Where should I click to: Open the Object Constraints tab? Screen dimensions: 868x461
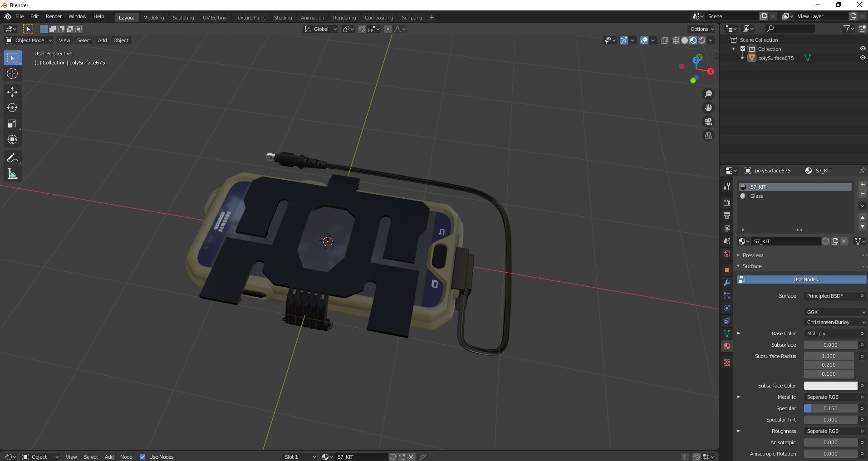click(727, 321)
